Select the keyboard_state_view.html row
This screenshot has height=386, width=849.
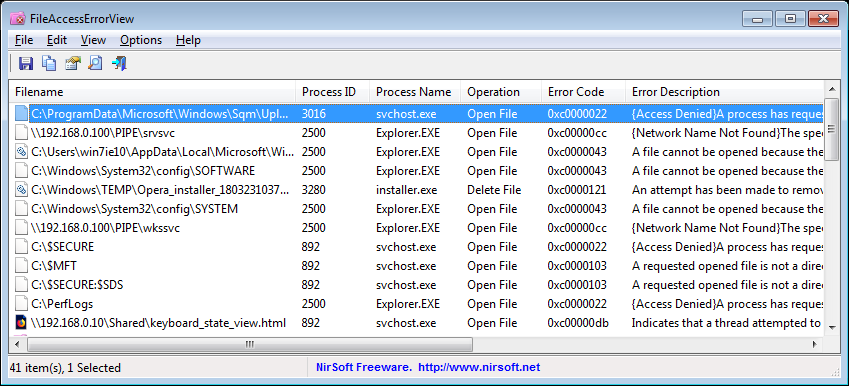point(417,323)
